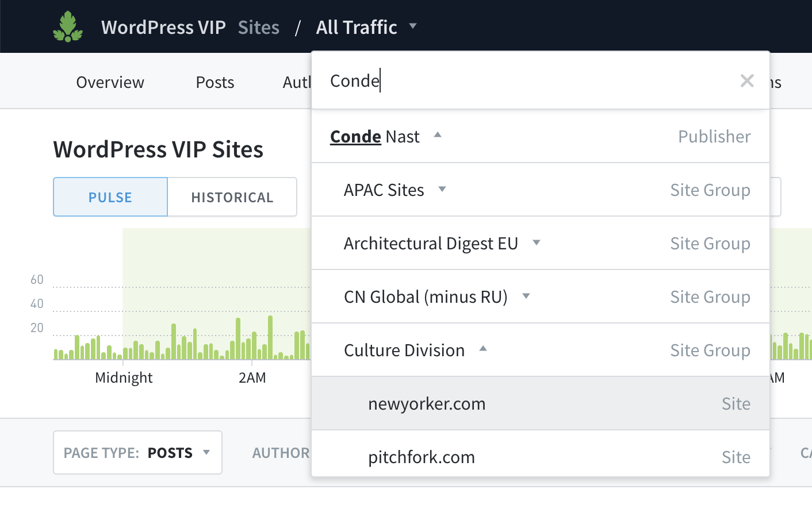Expand Architectural Digest EU site group
Viewport: 812px width, 524px height.
point(537,242)
